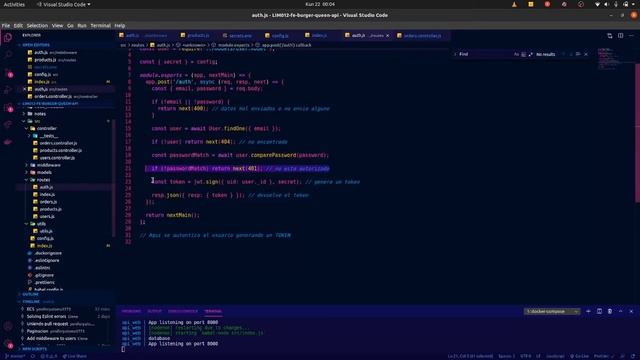This screenshot has height=360, width=640.
Task: Collapse the Open Editors section
Action: (36, 45)
